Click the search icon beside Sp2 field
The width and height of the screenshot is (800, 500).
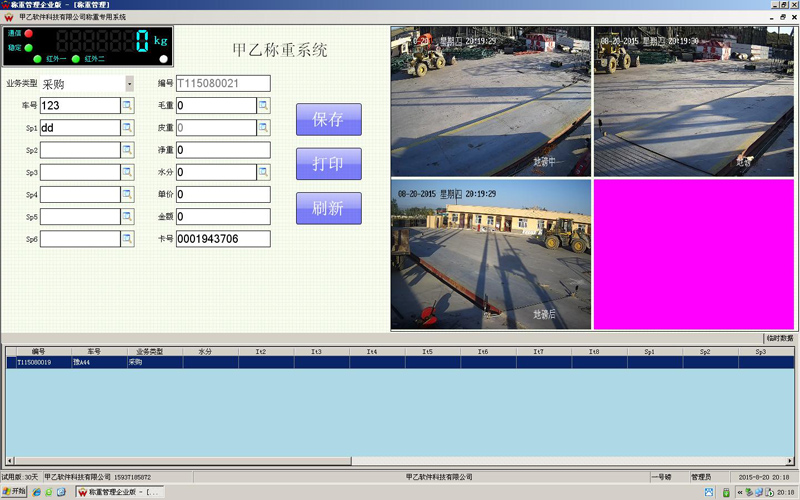pos(128,150)
